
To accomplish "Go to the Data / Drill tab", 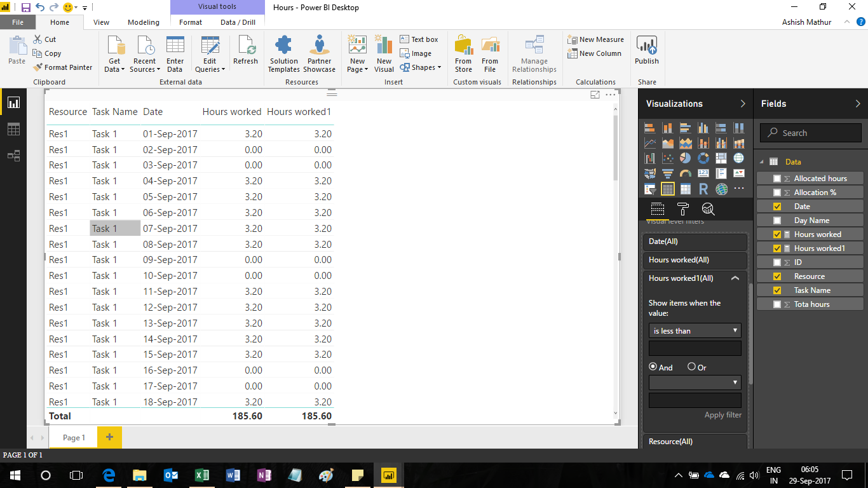I will tap(238, 22).
